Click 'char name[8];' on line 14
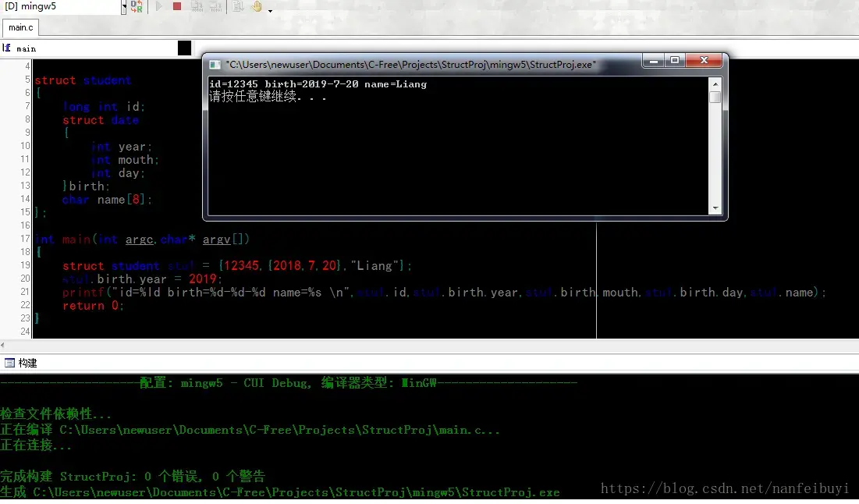This screenshot has width=859, height=504. pyautogui.click(x=107, y=200)
